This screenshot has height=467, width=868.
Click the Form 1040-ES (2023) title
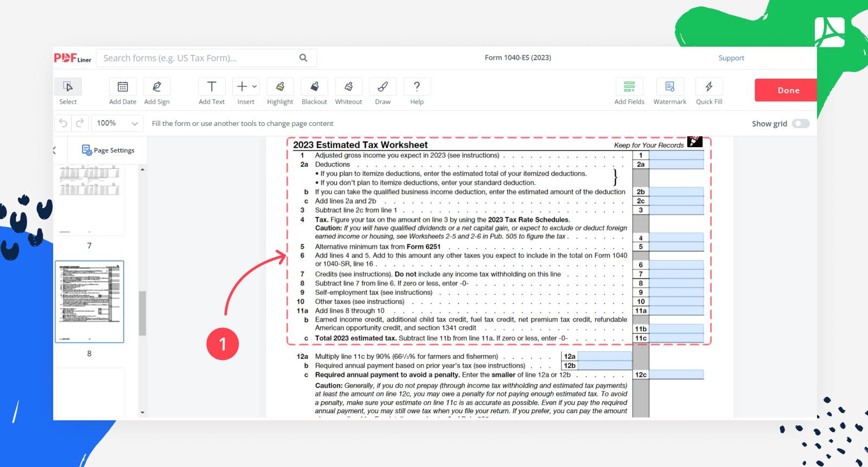[x=518, y=58]
